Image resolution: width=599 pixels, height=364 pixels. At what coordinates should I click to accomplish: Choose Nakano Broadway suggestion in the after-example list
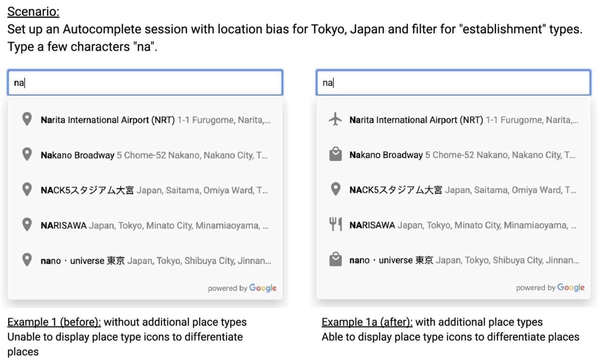point(462,155)
